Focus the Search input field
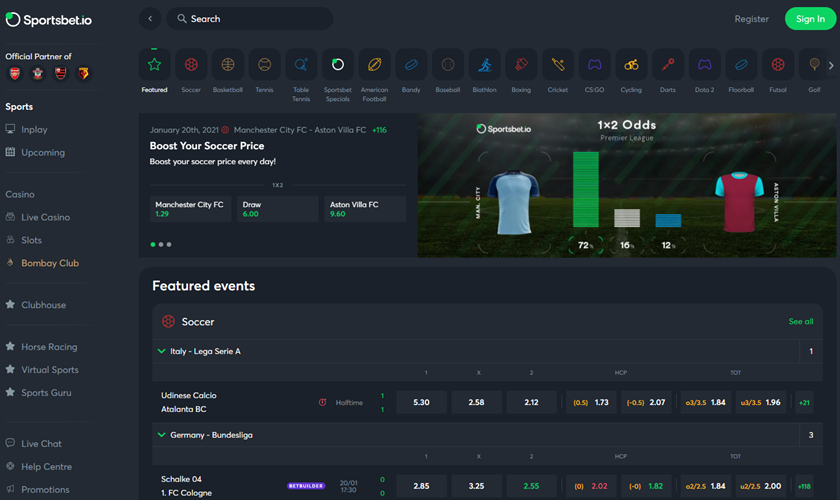Screen dimensions: 840x500 click(x=250, y=19)
